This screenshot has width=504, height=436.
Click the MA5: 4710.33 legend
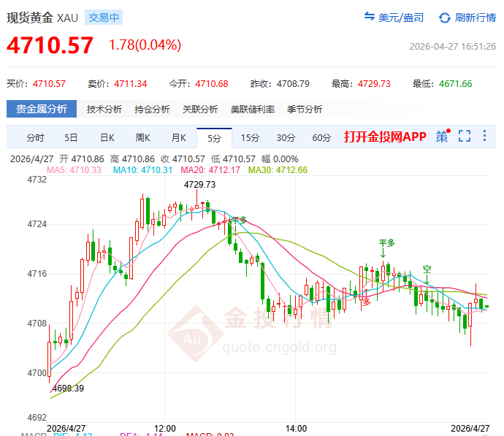74,170
